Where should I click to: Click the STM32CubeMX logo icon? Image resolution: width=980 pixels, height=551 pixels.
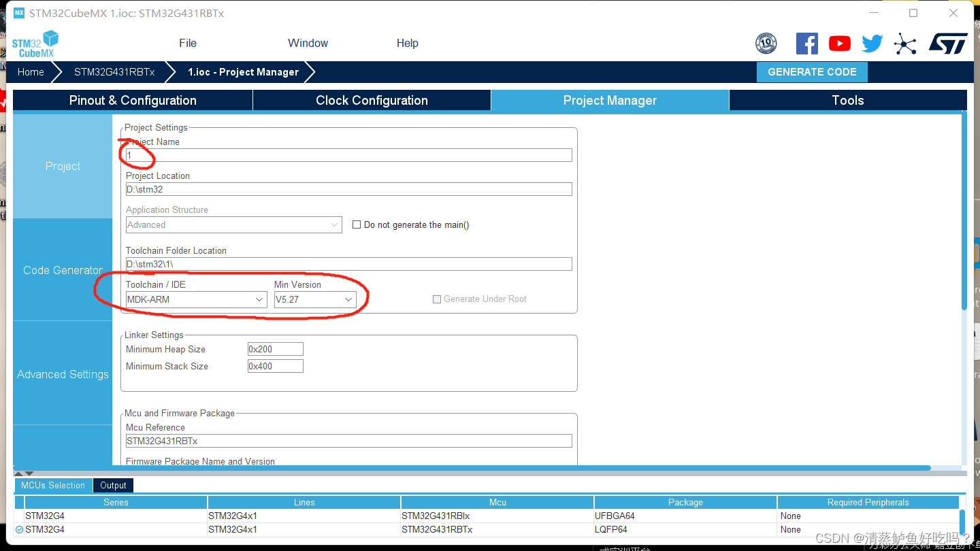(35, 44)
